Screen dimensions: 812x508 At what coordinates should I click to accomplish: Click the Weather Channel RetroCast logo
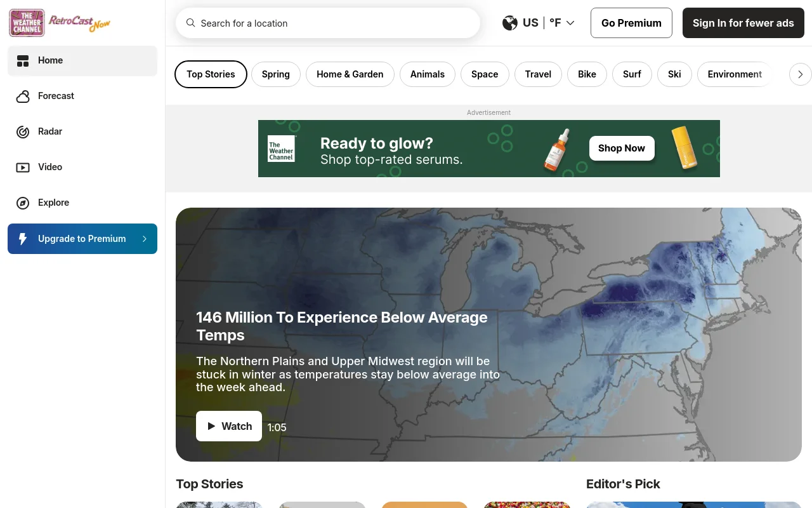point(59,22)
